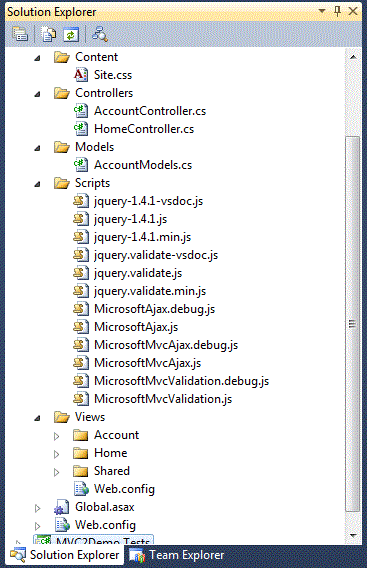Click the jquery-1.4.1.js script icon

click(81, 219)
